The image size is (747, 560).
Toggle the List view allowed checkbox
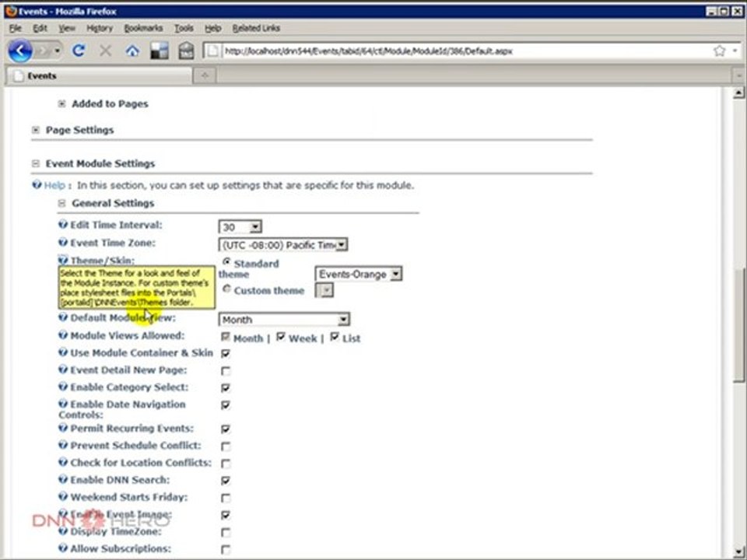coord(335,337)
